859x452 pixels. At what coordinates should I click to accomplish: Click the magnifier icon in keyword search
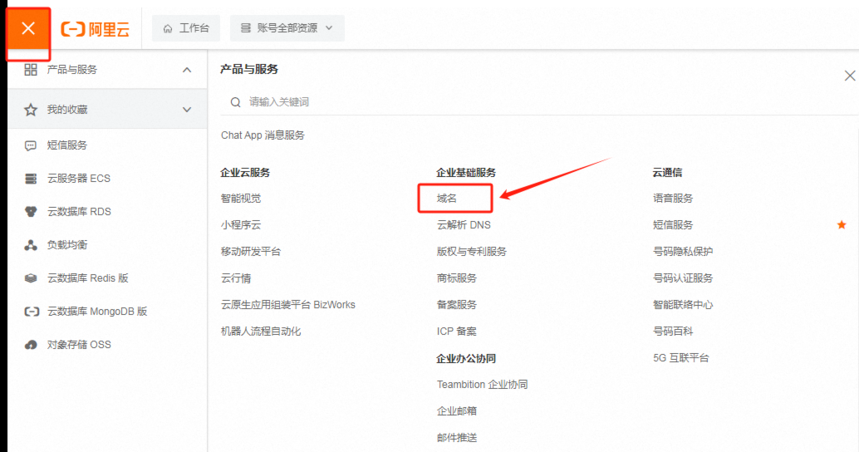[236, 102]
